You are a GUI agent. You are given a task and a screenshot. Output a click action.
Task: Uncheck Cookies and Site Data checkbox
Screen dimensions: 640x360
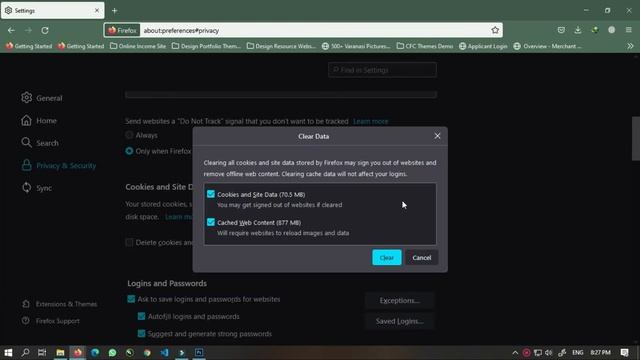point(211,194)
